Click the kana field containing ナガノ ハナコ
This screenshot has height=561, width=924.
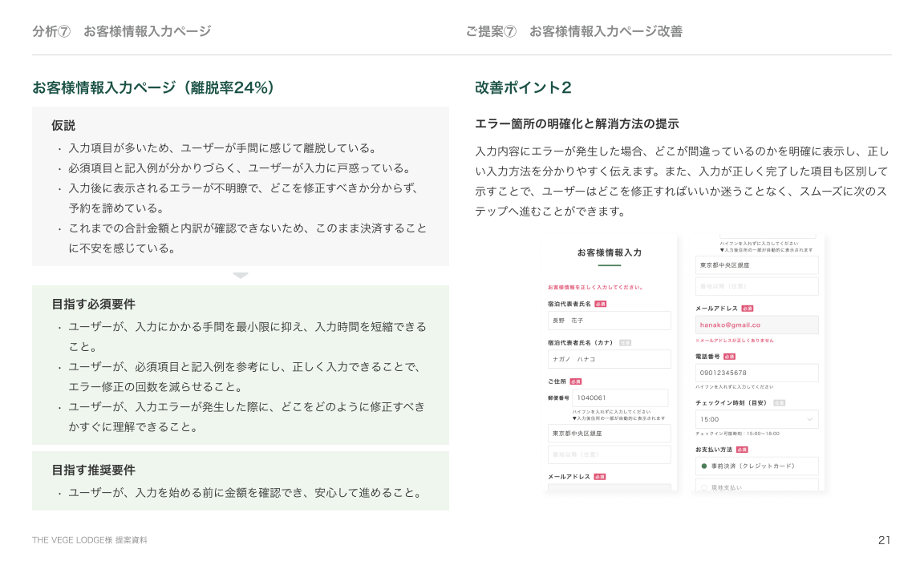click(x=609, y=359)
